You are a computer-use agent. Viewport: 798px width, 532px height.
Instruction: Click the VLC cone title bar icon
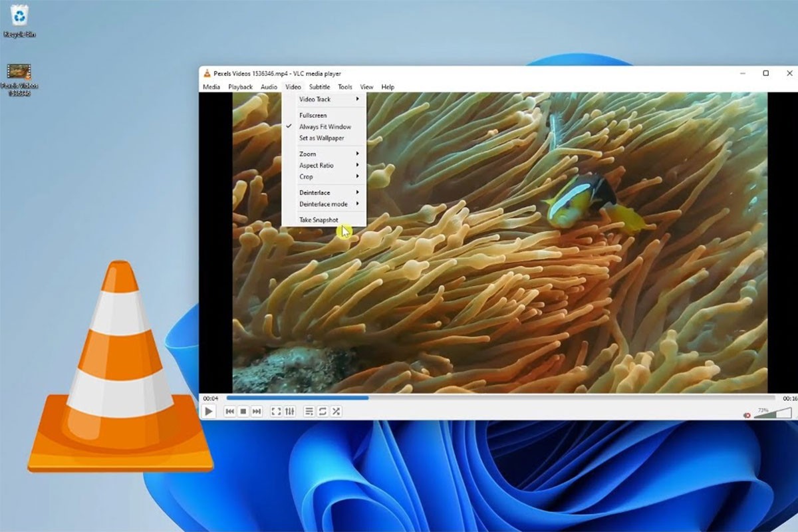pyautogui.click(x=207, y=73)
